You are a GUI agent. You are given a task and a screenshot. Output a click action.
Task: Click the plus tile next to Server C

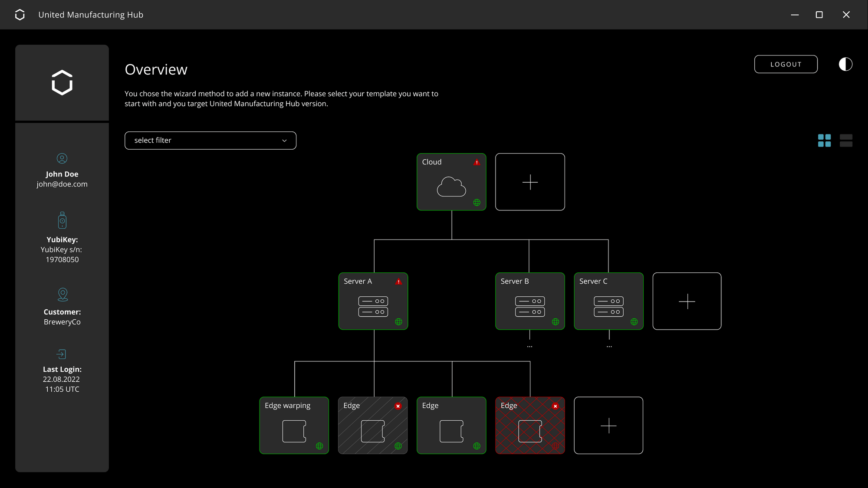[687, 301]
